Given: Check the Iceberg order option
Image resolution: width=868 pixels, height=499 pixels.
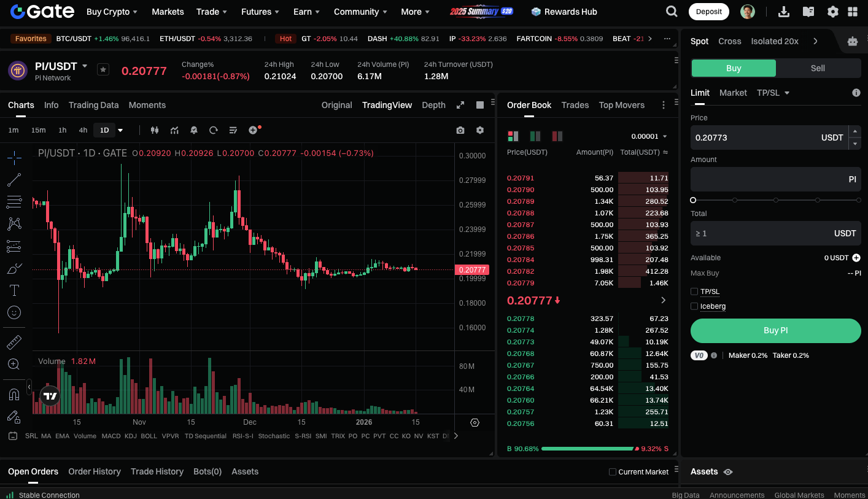Looking at the screenshot, I should 694,306.
